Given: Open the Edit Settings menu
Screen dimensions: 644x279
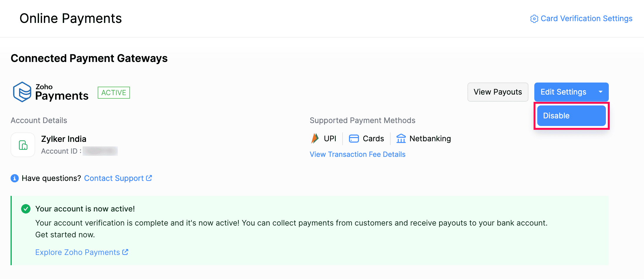Looking at the screenshot, I should tap(563, 92).
